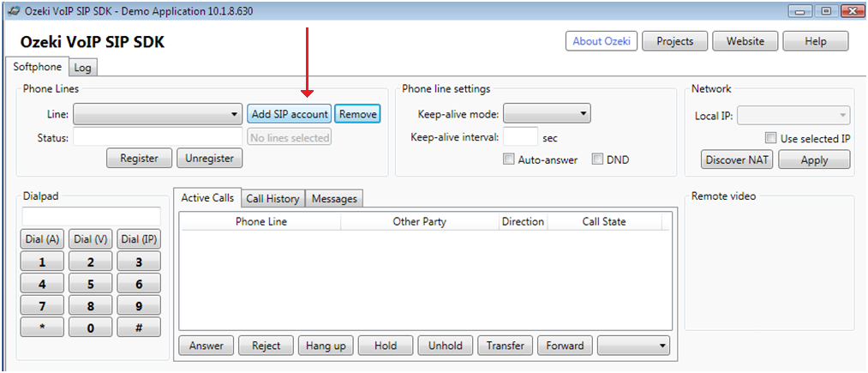Open Help
868x373 pixels.
coord(816,41)
